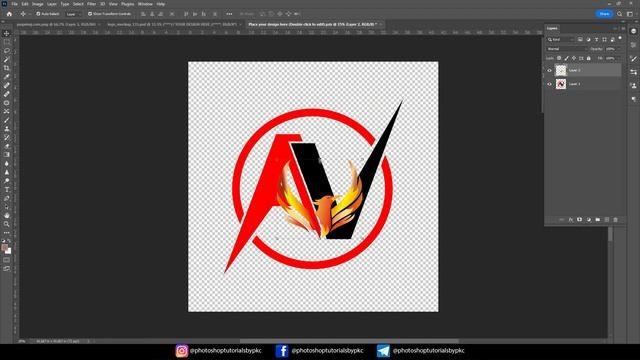This screenshot has height=360, width=640.
Task: Click the foreground color swatch
Action: click(x=5, y=247)
